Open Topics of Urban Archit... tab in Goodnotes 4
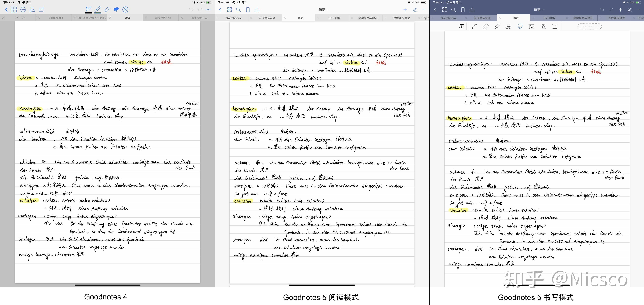This screenshot has height=305, width=644. coord(91,18)
